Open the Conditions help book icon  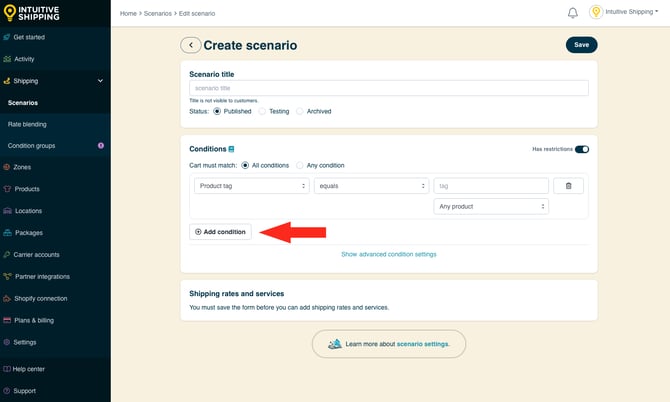(231, 149)
